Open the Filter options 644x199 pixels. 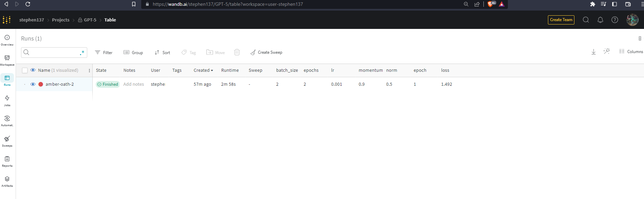point(104,52)
